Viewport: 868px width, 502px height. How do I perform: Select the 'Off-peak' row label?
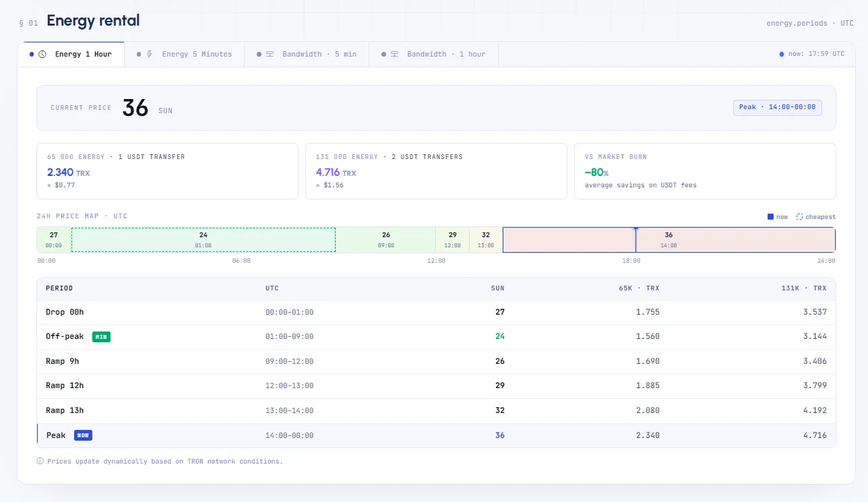click(65, 336)
